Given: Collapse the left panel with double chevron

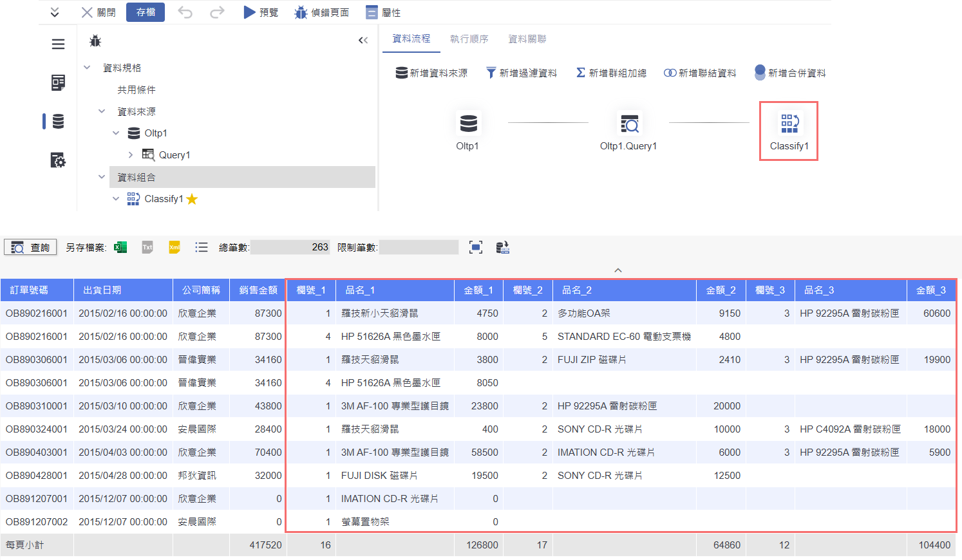Looking at the screenshot, I should (363, 41).
